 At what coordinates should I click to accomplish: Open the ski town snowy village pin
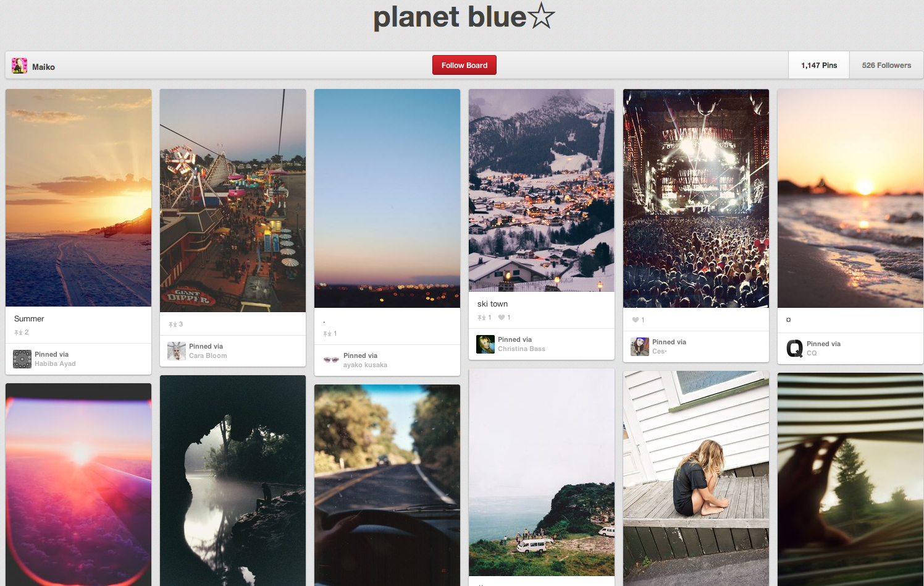point(542,190)
